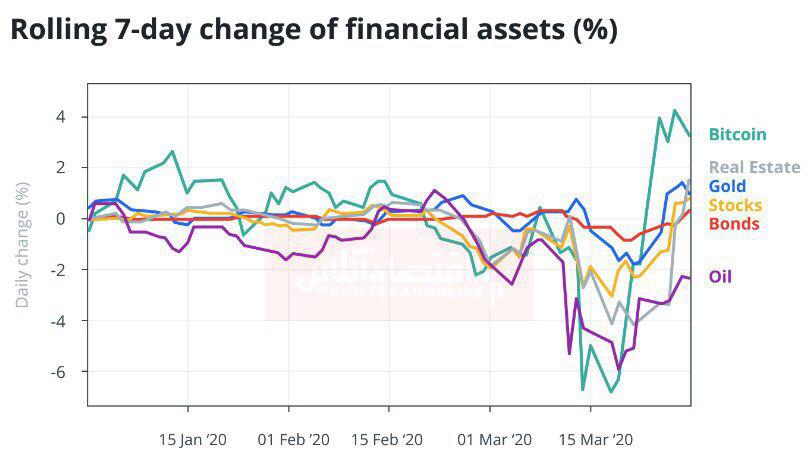Click the -4 value on y-axis
This screenshot has height=466, width=812.
pyautogui.click(x=58, y=321)
